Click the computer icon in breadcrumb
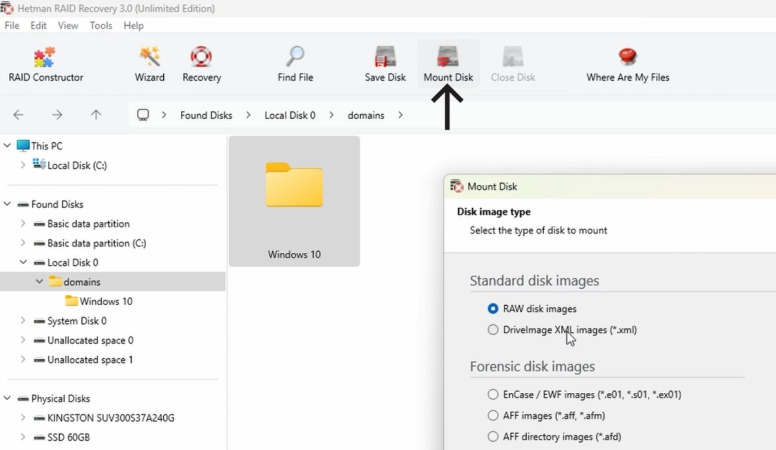Image resolution: width=776 pixels, height=450 pixels. (143, 115)
